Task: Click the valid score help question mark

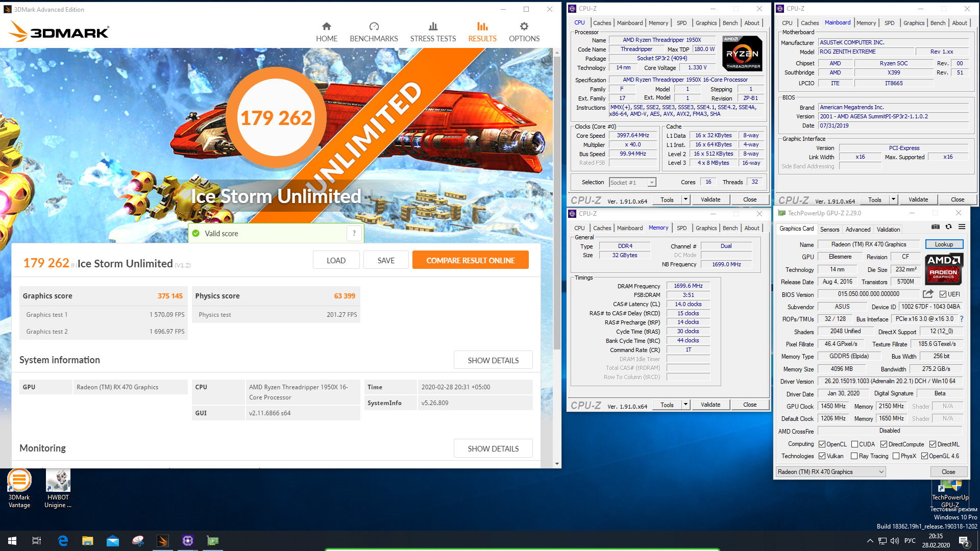Action: (x=354, y=233)
